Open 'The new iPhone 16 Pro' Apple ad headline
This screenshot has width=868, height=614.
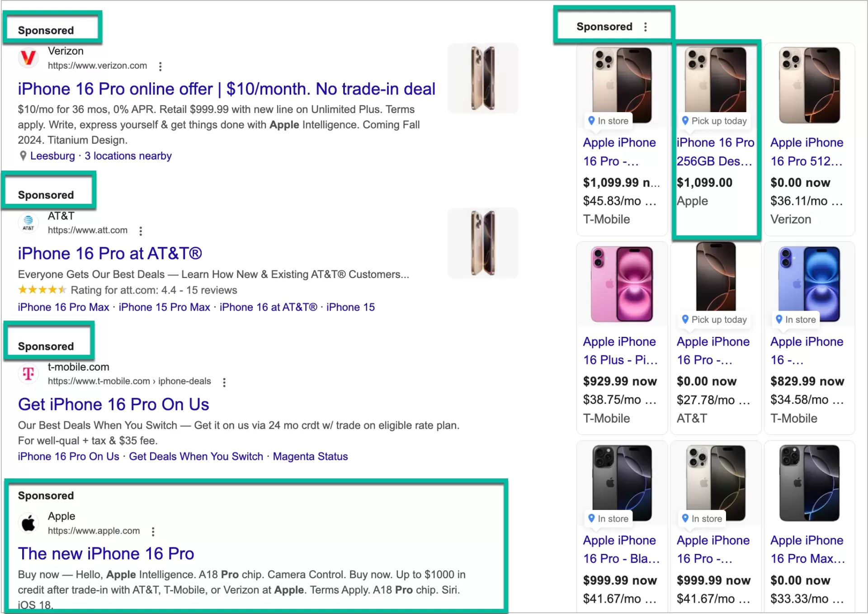pos(106,553)
